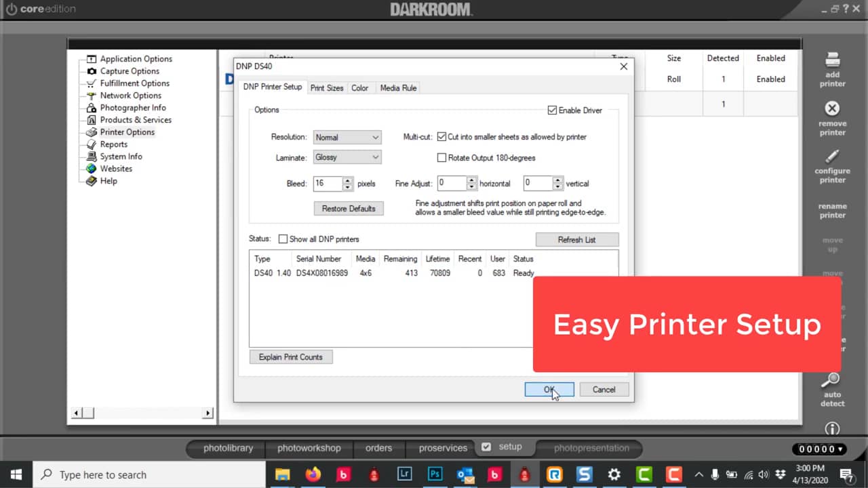Click the Cancel button
This screenshot has height=488, width=868.
tap(604, 390)
